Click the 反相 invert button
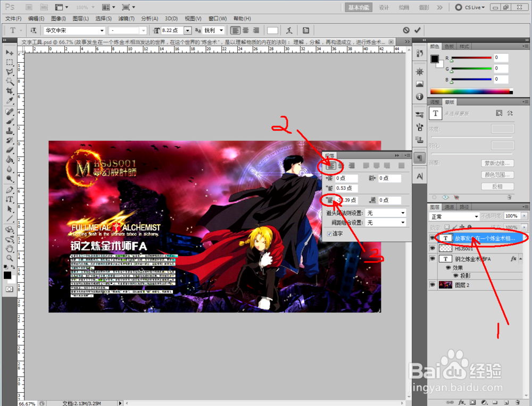Image resolution: width=532 pixels, height=406 pixels. [497, 187]
